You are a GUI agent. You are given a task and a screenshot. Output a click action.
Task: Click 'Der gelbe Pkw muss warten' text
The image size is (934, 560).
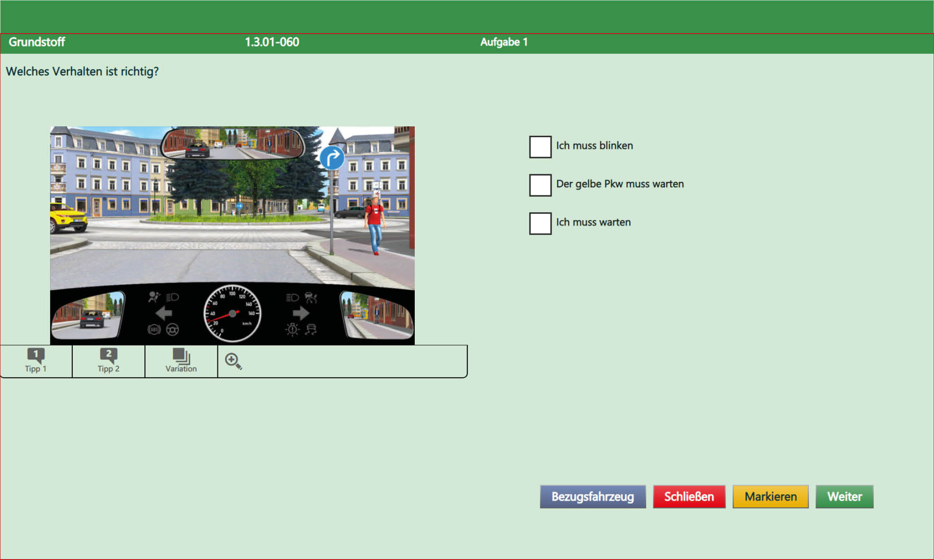(x=620, y=184)
